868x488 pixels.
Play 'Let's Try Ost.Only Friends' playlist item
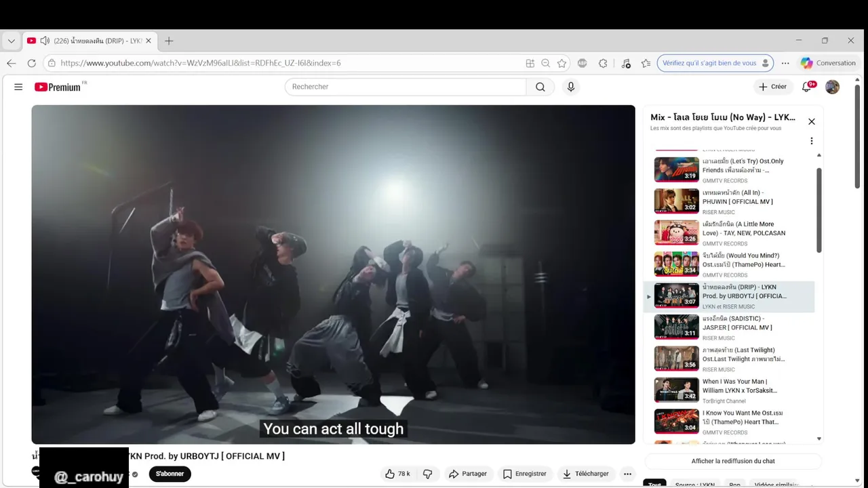tap(729, 169)
